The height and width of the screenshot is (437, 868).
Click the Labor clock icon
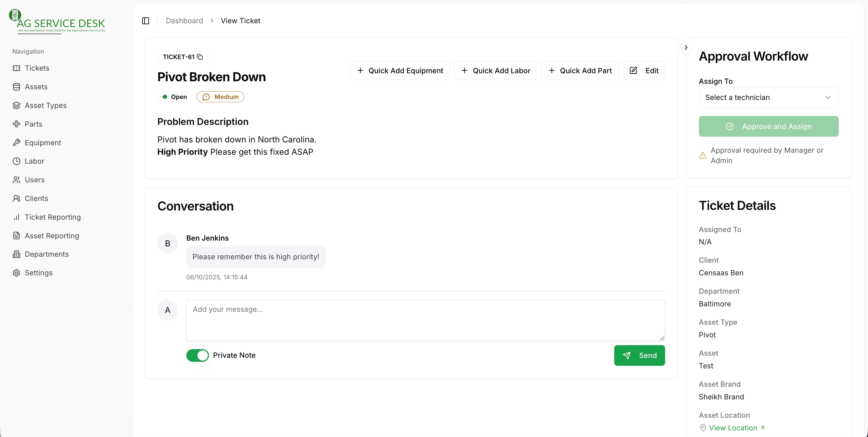point(16,161)
